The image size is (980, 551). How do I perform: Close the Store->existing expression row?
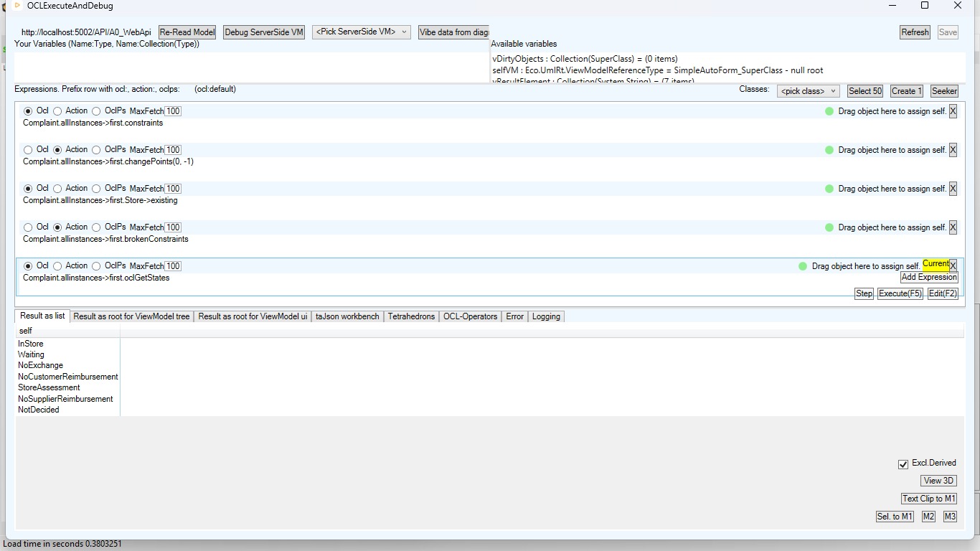click(953, 189)
